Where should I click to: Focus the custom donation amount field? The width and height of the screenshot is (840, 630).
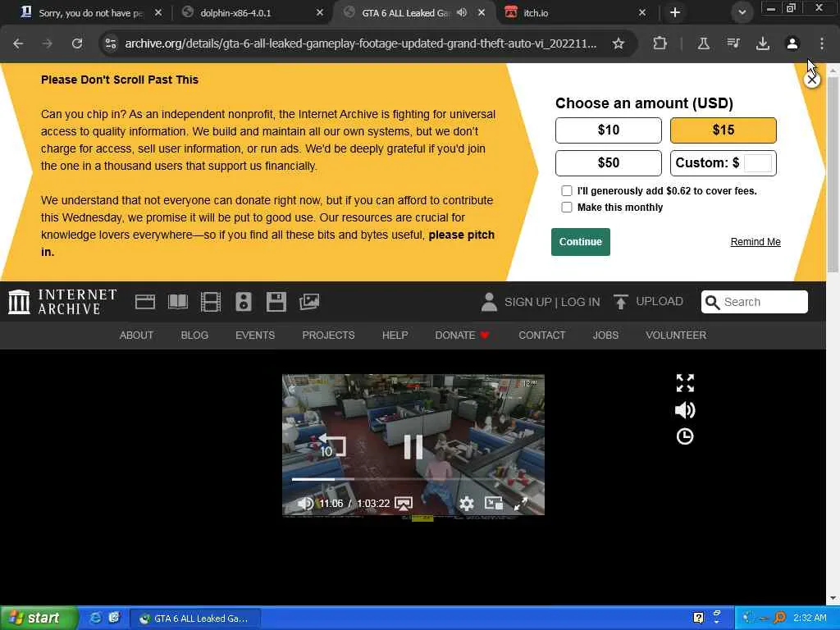point(758,163)
